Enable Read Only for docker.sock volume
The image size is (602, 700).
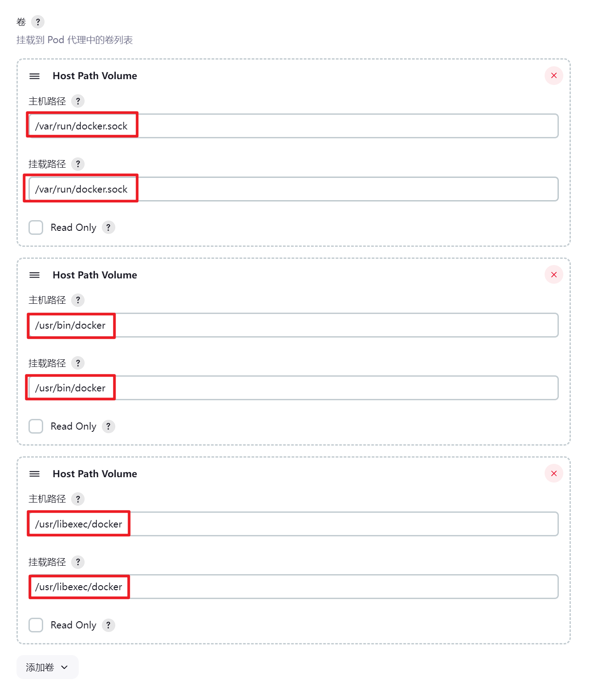pos(36,228)
